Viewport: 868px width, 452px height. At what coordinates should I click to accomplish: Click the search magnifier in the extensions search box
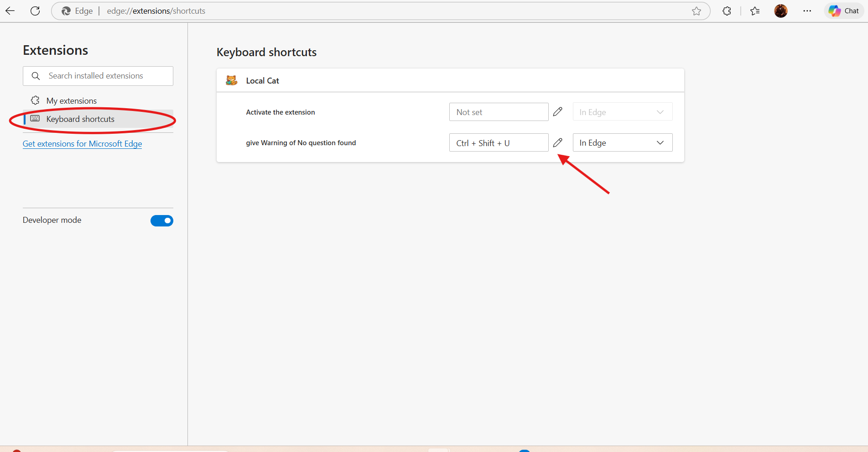tap(36, 76)
